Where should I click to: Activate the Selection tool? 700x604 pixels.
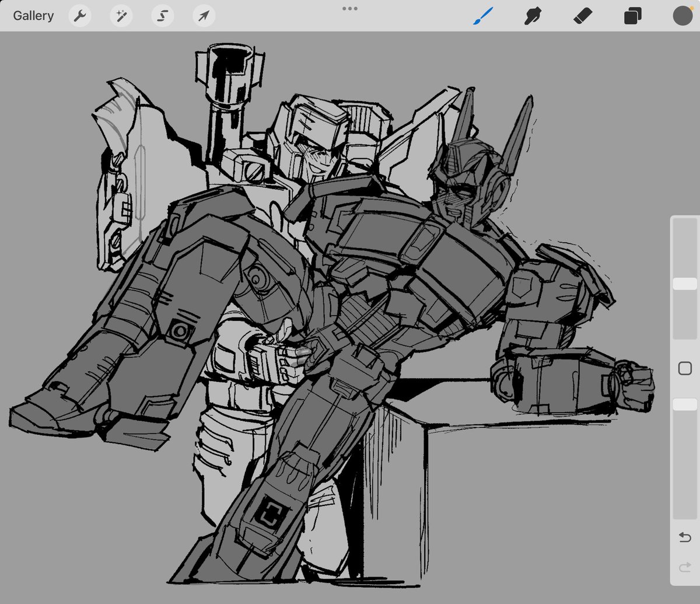click(163, 16)
